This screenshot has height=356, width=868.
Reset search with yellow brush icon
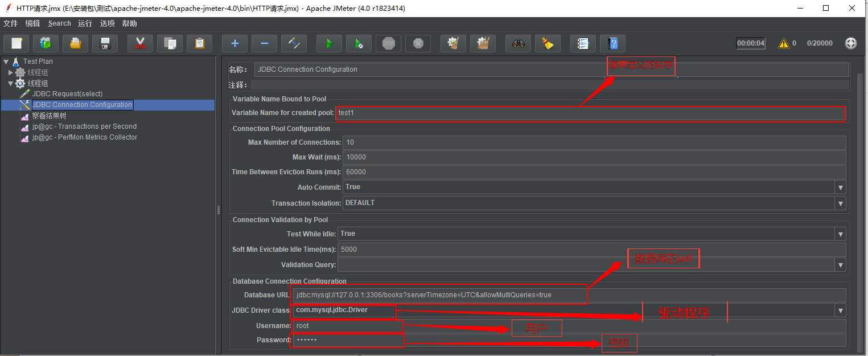[x=548, y=43]
